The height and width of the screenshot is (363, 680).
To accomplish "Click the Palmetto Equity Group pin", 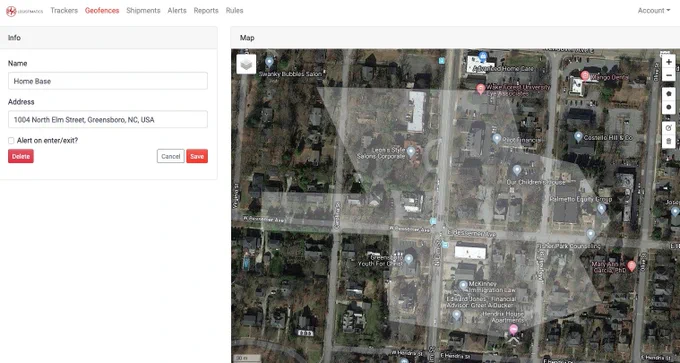I will (601, 209).
